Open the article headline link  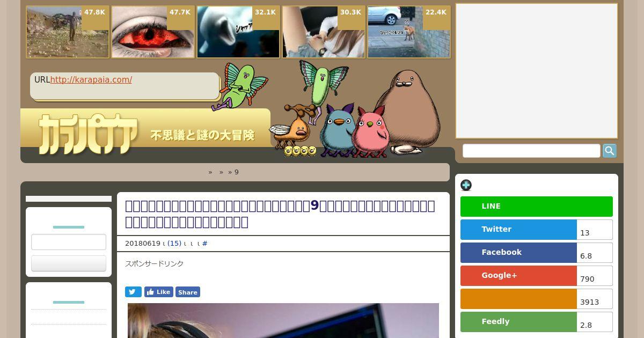[280, 214]
